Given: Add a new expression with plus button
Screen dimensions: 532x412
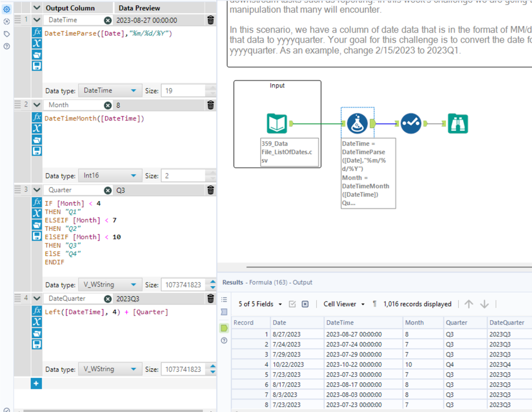Looking at the screenshot, I should (36, 383).
